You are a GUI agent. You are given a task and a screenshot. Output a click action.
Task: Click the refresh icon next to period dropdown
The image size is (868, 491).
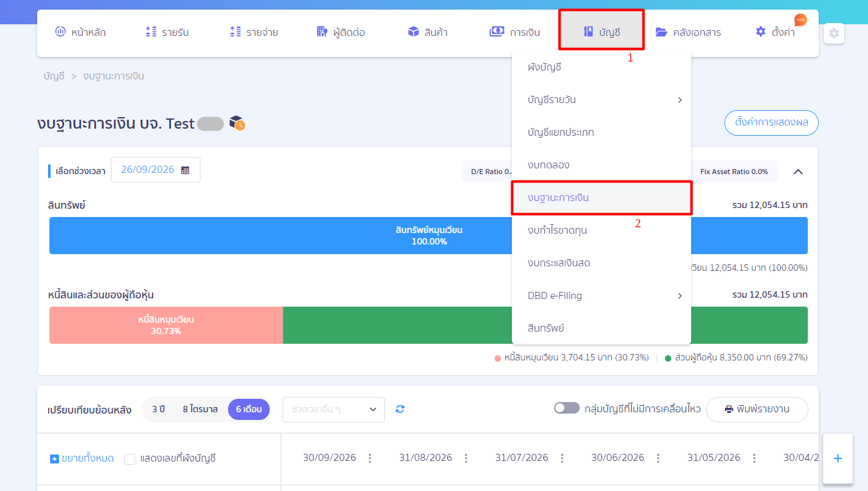pos(400,409)
